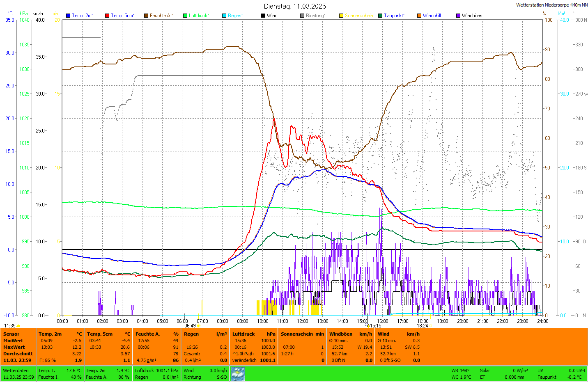This screenshot has width=588, height=382.
Task: Click the brown Feuchte A. legend square
Action: [146, 16]
